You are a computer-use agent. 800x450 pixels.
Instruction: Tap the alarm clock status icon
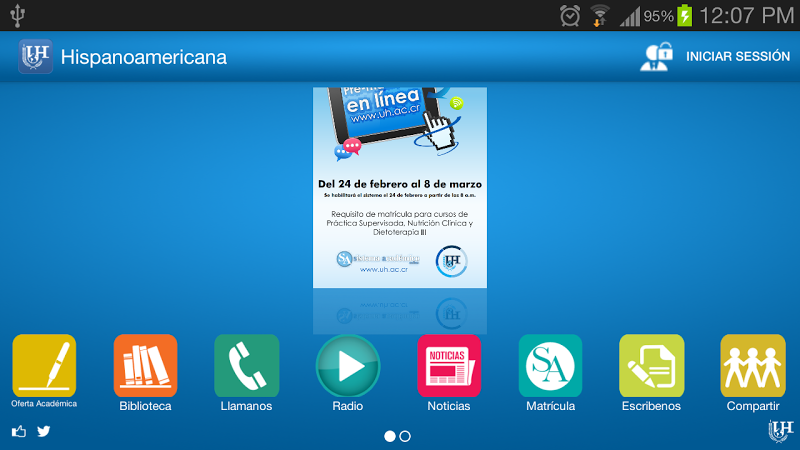pyautogui.click(x=570, y=15)
